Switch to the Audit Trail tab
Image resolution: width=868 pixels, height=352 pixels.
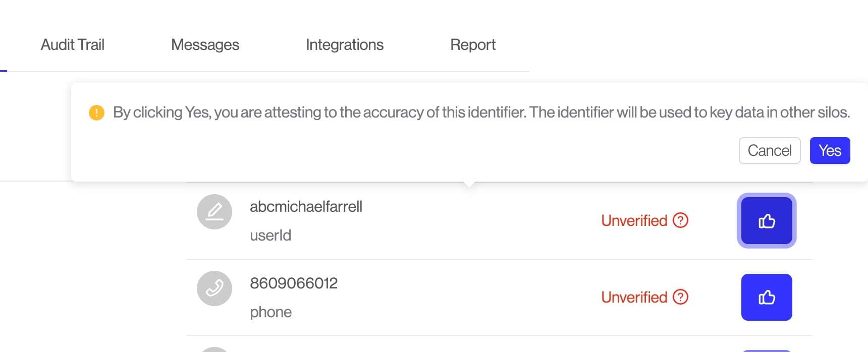coord(72,44)
